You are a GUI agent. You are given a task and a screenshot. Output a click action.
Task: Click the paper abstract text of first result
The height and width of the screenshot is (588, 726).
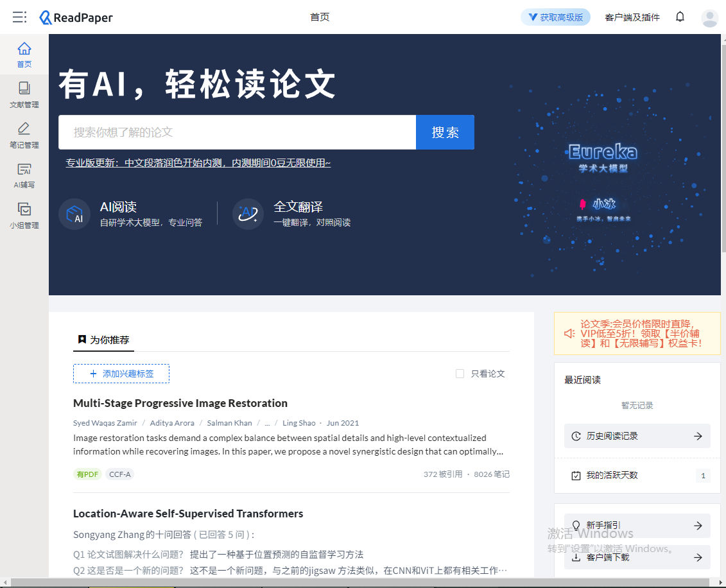[288, 444]
